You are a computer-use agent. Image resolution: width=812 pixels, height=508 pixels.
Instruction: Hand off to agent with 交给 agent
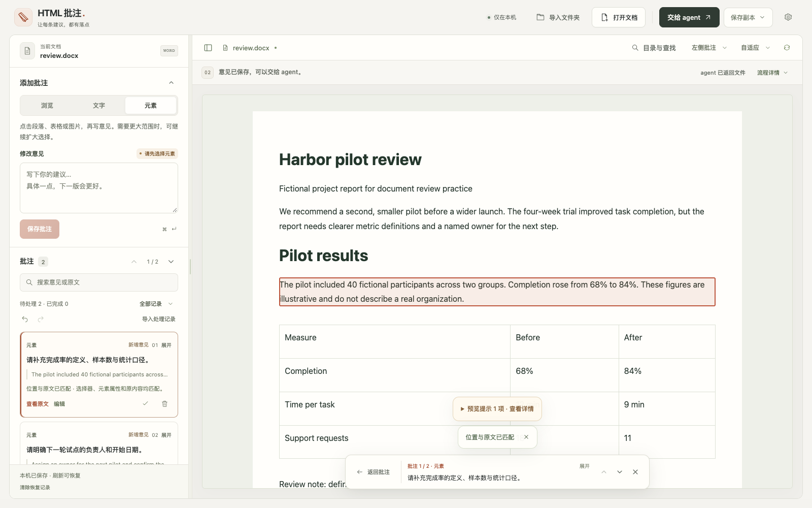(x=689, y=17)
